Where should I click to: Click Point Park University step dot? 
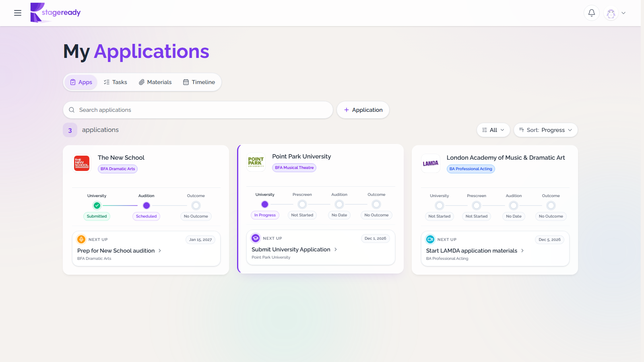tap(265, 204)
